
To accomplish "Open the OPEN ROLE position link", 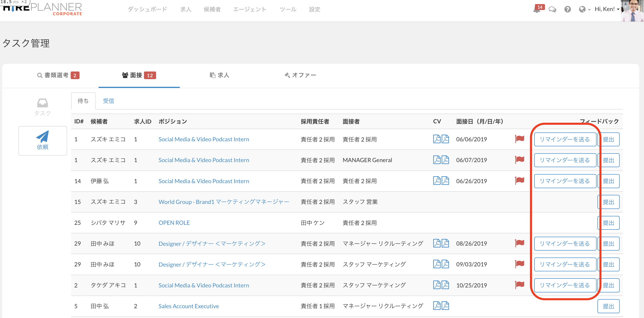I will point(174,223).
